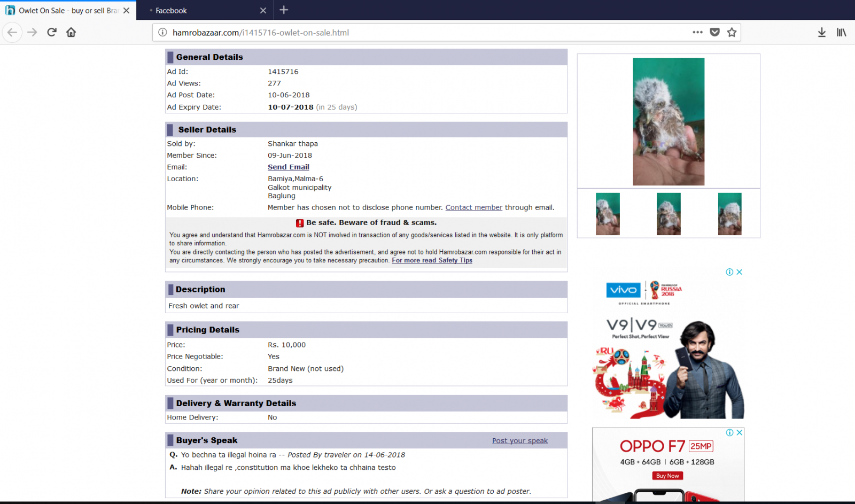Viewport: 855px width, 504px height.
Task: Open the downloads panel
Action: (822, 32)
